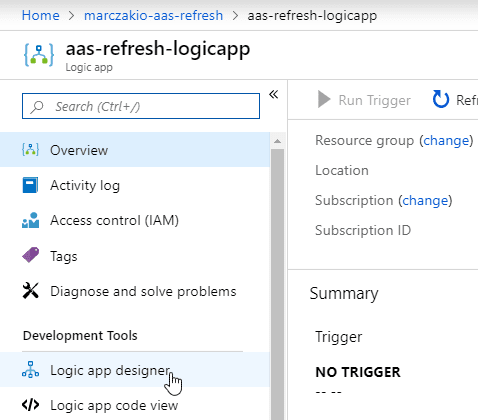Screen dimensions: 478x420
Task: Click the Trigger label under Summary
Action: (339, 337)
